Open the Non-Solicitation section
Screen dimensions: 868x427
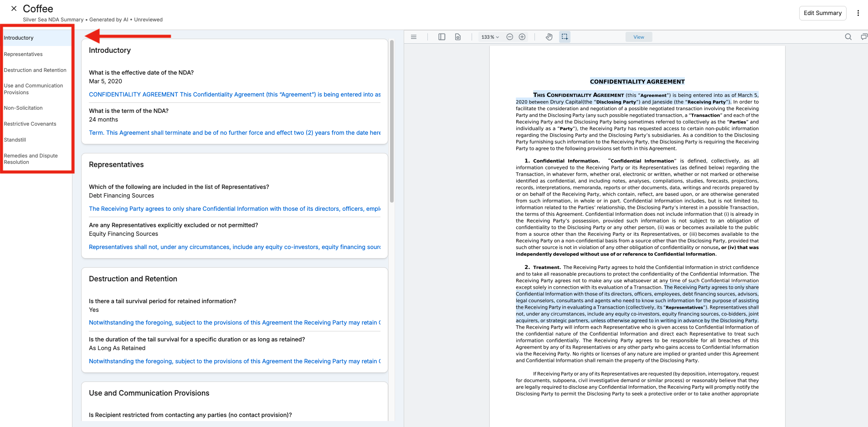23,108
